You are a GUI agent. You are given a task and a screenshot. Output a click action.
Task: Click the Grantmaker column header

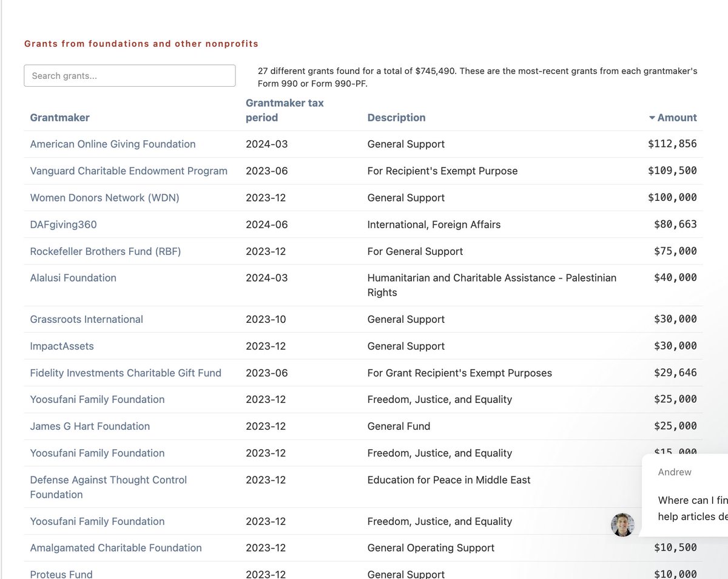coord(59,118)
